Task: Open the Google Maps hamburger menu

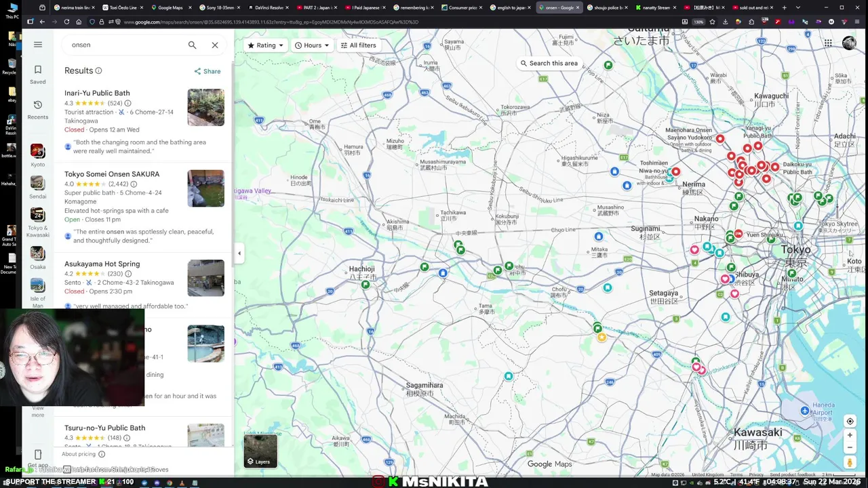Action: (x=38, y=45)
